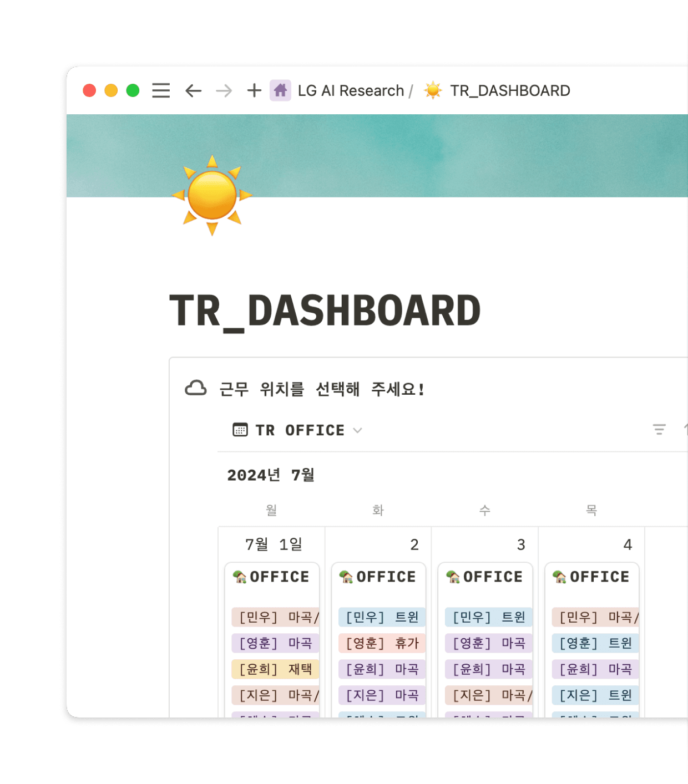
Task: Click the purple home workspace icon
Action: pos(280,90)
